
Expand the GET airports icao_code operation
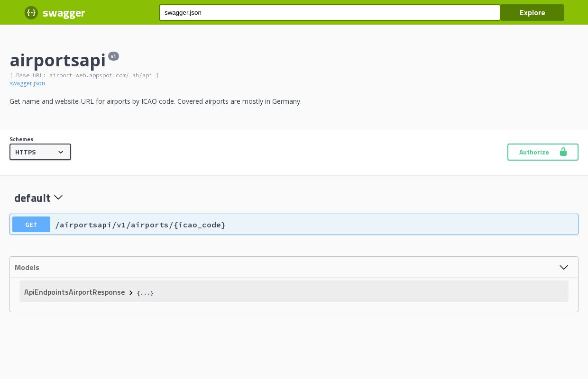[294, 225]
